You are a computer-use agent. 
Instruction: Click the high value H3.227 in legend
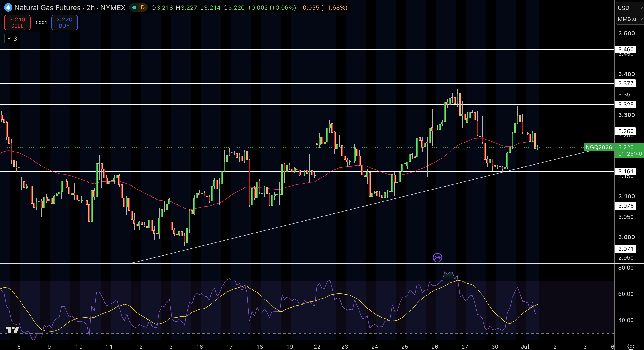(187, 8)
